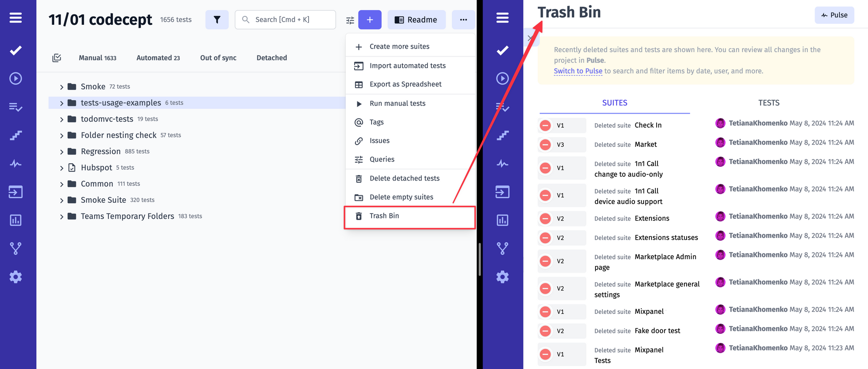The image size is (868, 369).
Task: Open Settings gear in left sidebar
Action: (x=16, y=277)
